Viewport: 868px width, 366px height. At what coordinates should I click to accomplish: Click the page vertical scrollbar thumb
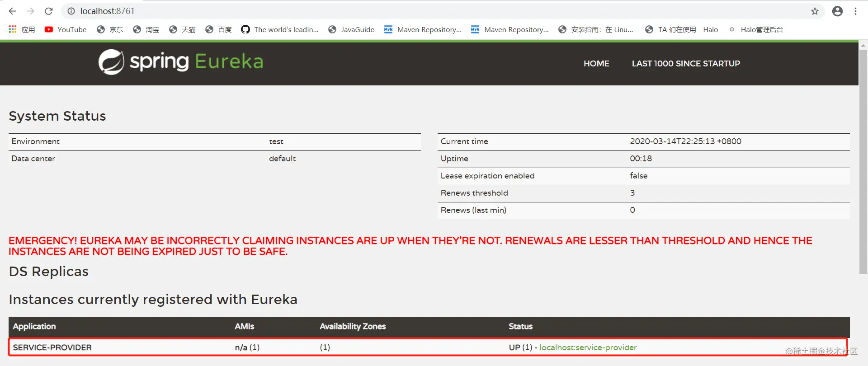pyautogui.click(x=863, y=161)
